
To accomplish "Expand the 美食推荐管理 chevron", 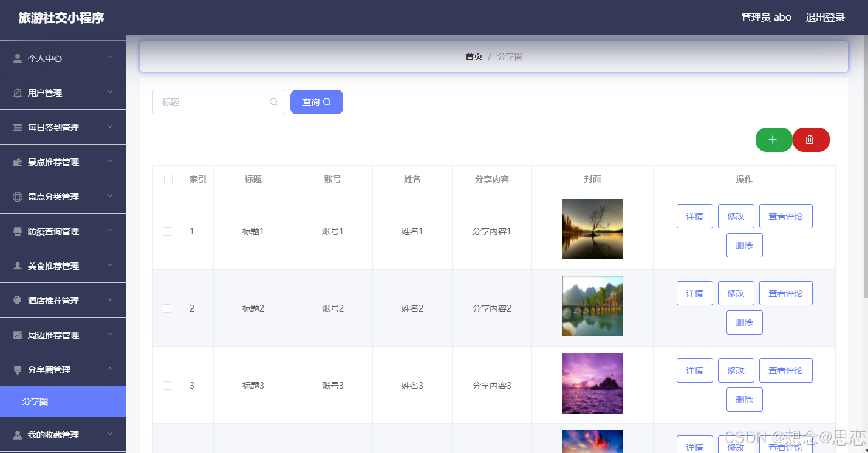I will (x=110, y=265).
